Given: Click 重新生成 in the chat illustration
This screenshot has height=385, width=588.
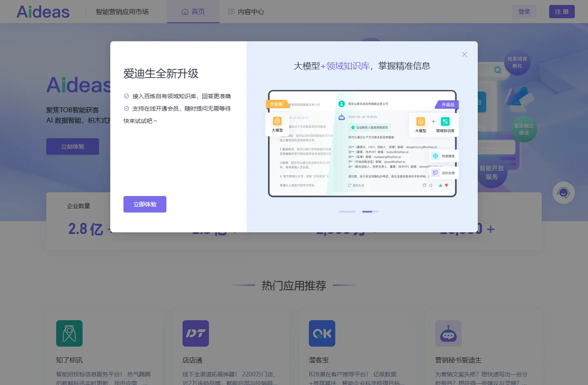Looking at the screenshot, I should [356, 186].
